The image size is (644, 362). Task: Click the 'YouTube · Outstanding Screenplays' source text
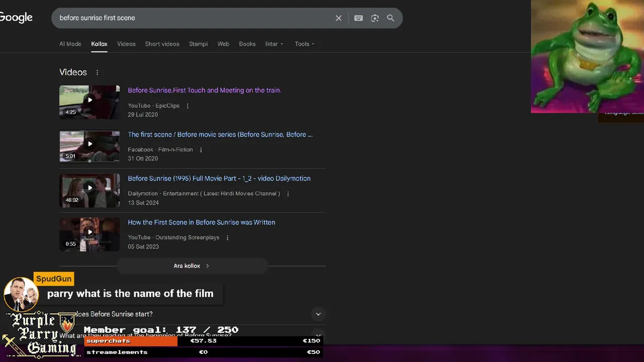[x=174, y=238]
